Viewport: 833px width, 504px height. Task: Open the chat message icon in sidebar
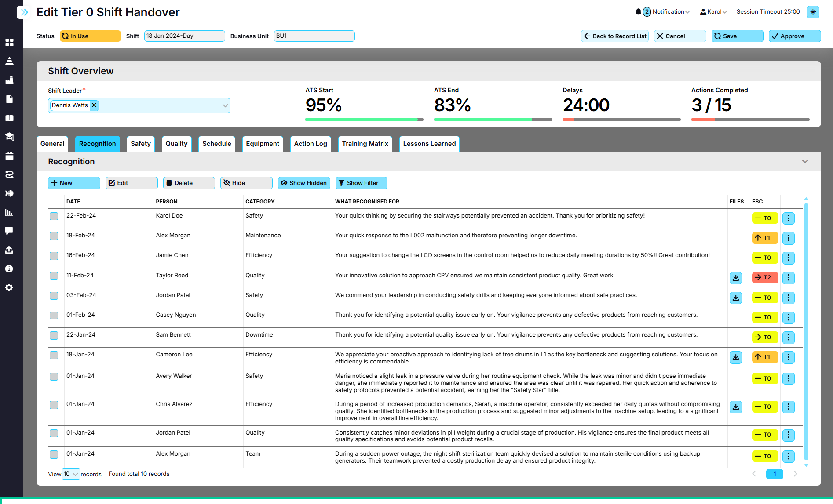click(9, 231)
